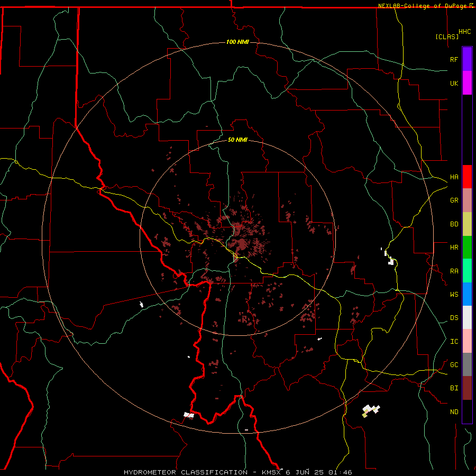
Task: Click the [CLAS] units label
Action: pos(447,36)
